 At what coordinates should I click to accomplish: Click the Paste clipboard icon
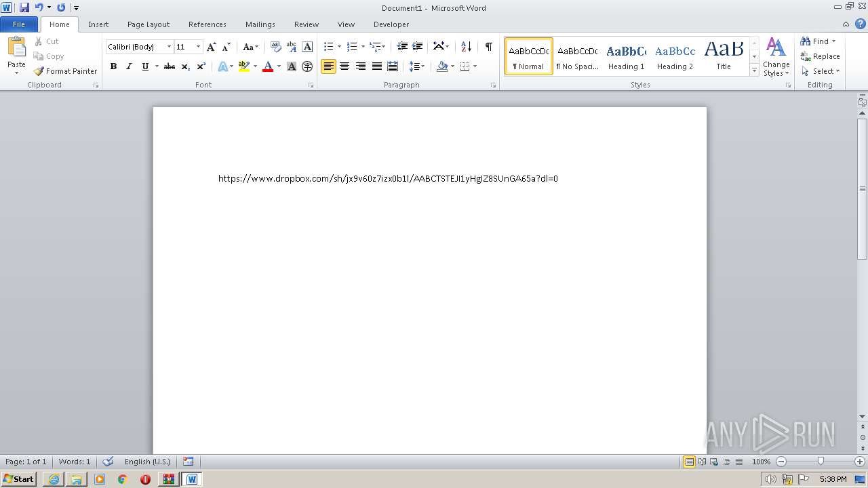pos(16,47)
